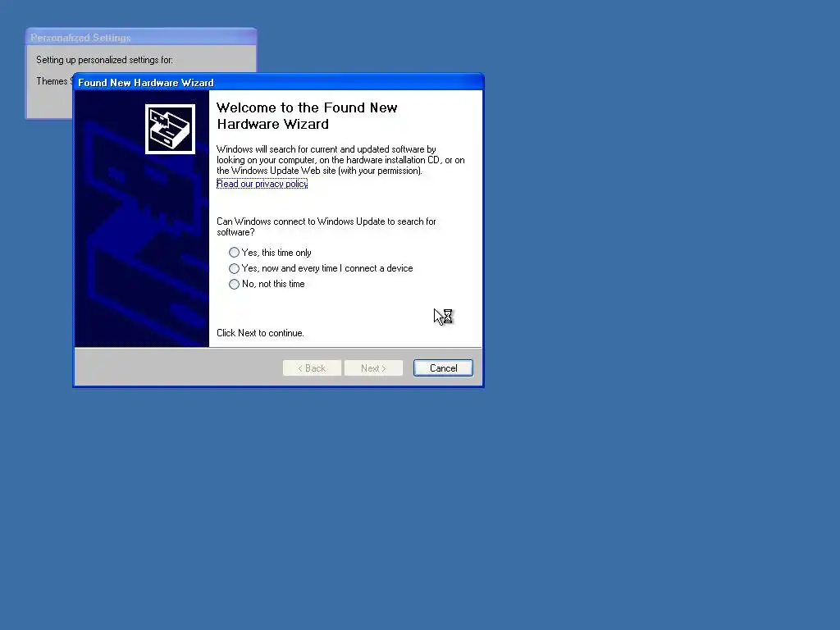Viewport: 840px width, 630px height.
Task: Click the "Click Next to continue." text
Action: 260,333
